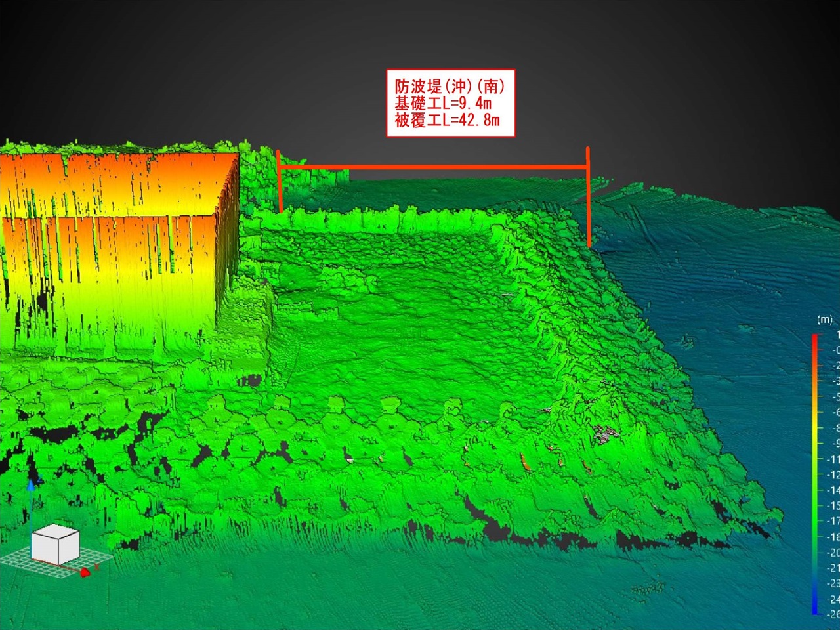840x630 pixels.
Task: Select the 防波堤(沖)(南) annotation label box
Action: click(450, 102)
